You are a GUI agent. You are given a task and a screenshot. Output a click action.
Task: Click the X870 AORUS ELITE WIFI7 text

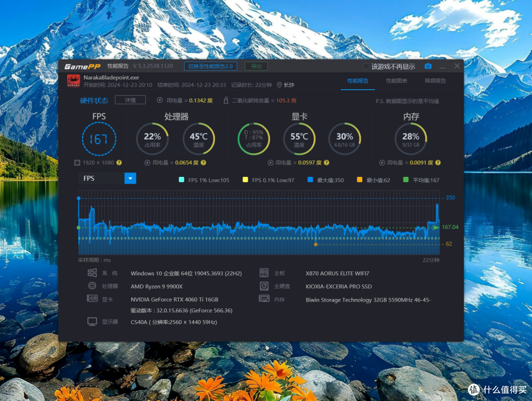tap(337, 273)
